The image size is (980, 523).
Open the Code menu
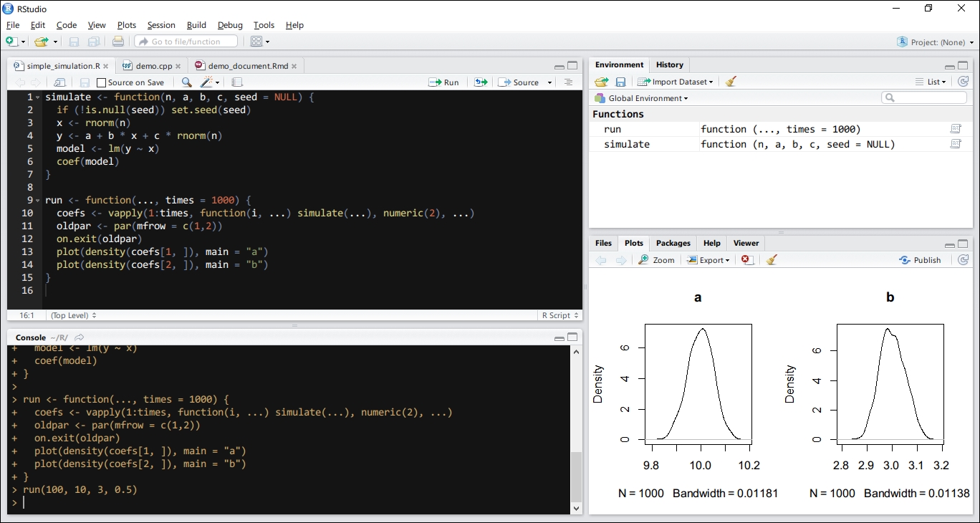coord(67,25)
